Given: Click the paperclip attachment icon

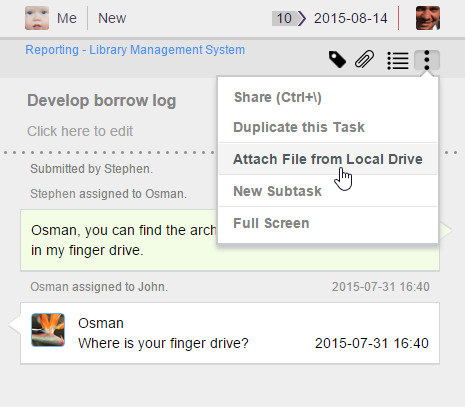Looking at the screenshot, I should coord(364,60).
